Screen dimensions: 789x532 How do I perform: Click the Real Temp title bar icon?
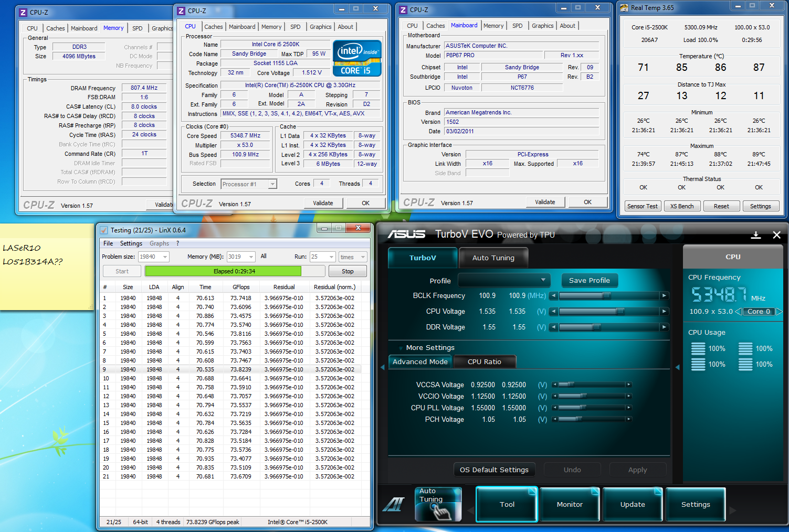coord(624,8)
